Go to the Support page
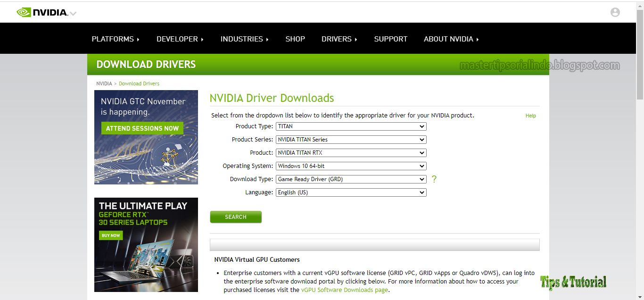Image resolution: width=644 pixels, height=300 pixels. coord(391,39)
